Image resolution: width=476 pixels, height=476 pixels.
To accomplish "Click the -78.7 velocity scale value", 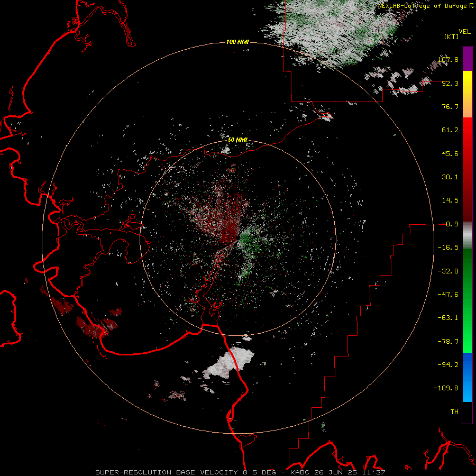I will point(448,342).
